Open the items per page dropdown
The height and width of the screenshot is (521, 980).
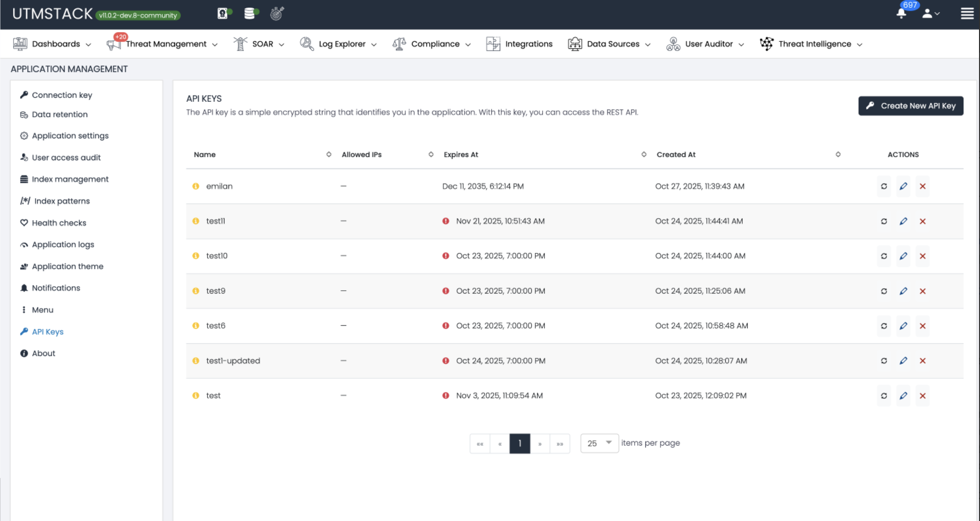(599, 443)
